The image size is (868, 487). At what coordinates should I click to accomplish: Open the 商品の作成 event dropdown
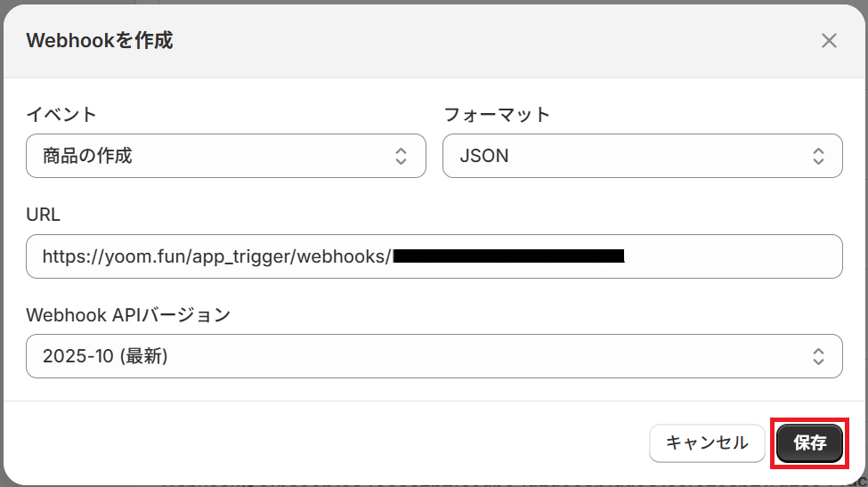coord(214,156)
